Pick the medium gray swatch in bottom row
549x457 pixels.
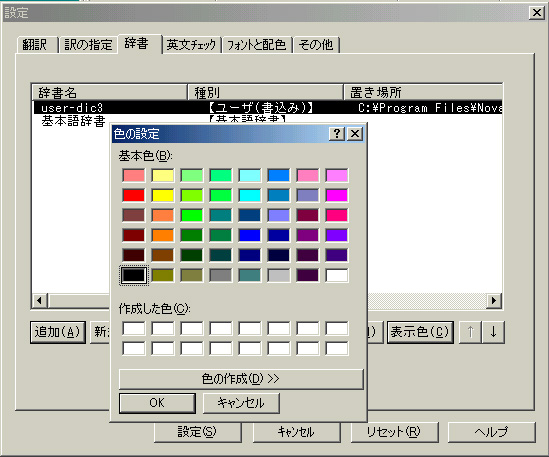221,275
